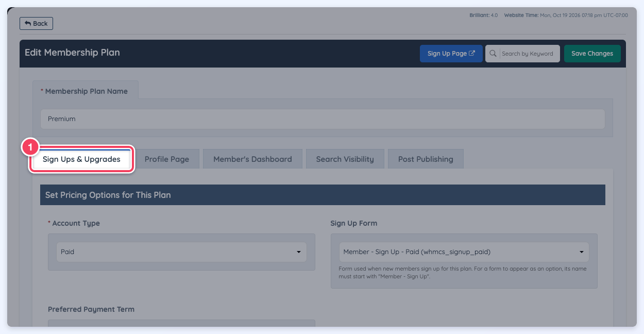This screenshot has width=644, height=334.
Task: Open the Member's Dashboard tab
Action: coord(252,159)
